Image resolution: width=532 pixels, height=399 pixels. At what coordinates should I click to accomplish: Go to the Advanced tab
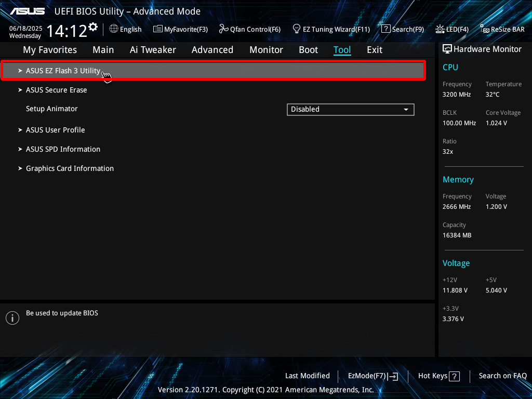pos(212,50)
